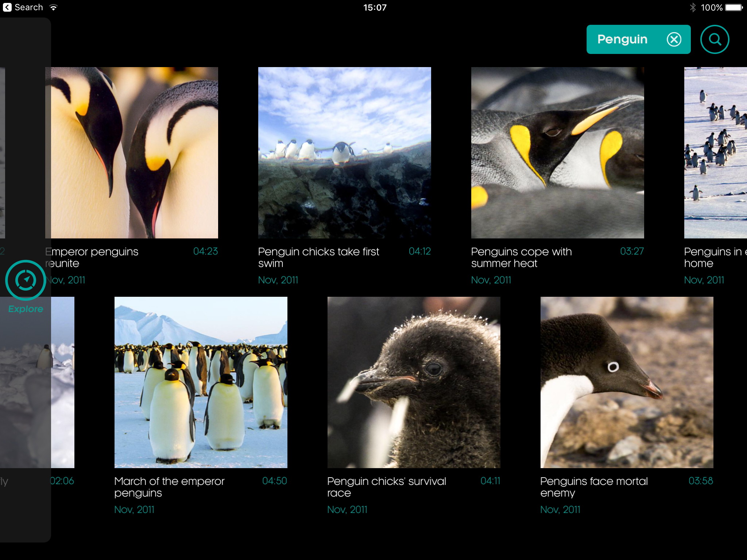Select the title 'Penguin chicks take first swim'
Image resolution: width=747 pixels, height=560 pixels.
coord(319,257)
